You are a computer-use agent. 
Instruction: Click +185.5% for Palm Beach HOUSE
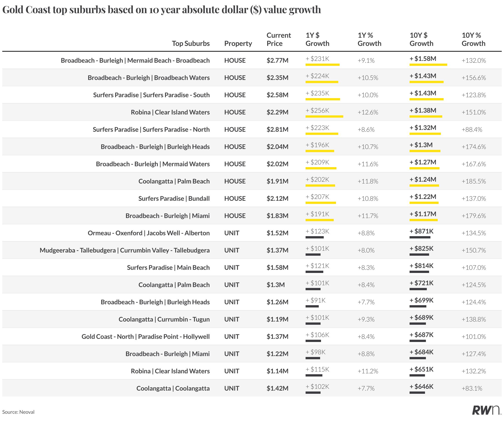(x=474, y=181)
